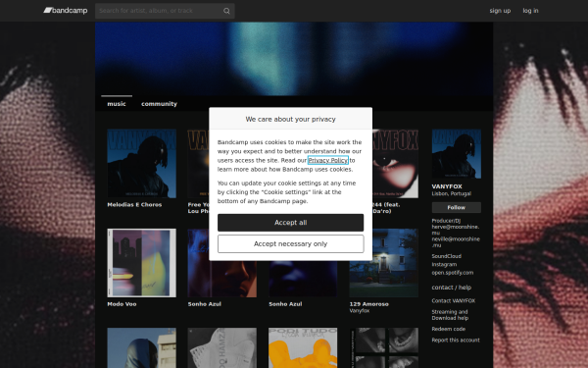The image size is (588, 368).
Task: Open the SoundCloud link
Action: tap(446, 256)
